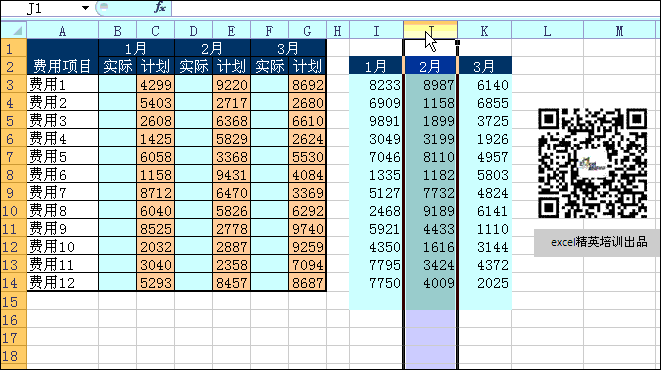Select column H header

[x=337, y=31]
